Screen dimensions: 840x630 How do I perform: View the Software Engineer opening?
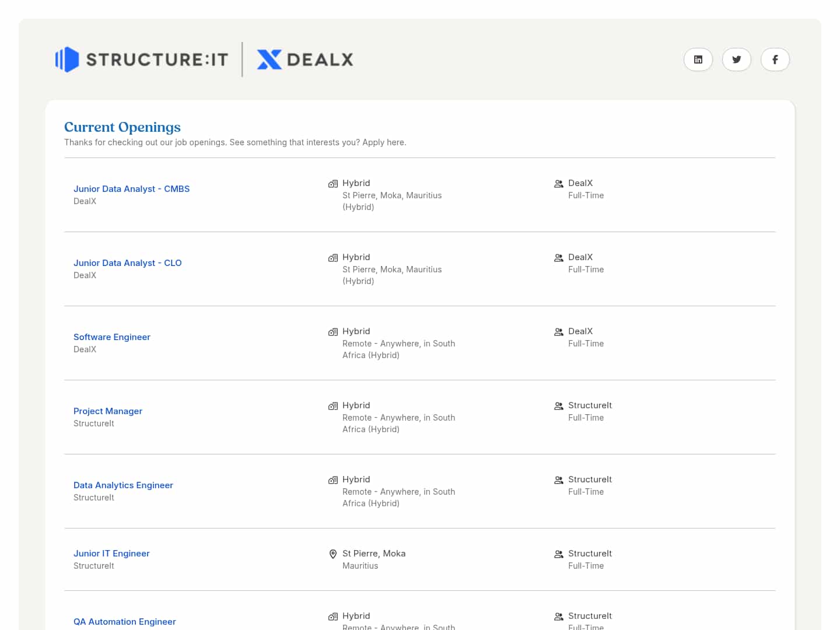[111, 337]
